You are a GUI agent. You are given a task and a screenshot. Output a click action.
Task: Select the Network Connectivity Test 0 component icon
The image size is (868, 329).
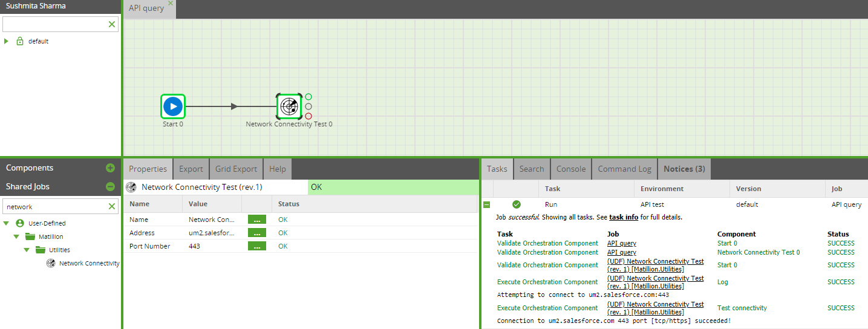[x=289, y=106]
